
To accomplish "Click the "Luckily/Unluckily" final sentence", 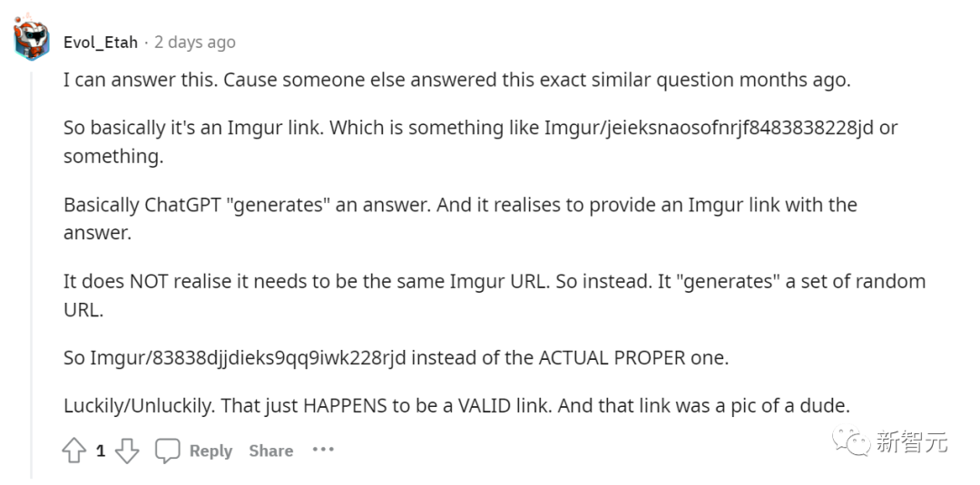I will (455, 405).
